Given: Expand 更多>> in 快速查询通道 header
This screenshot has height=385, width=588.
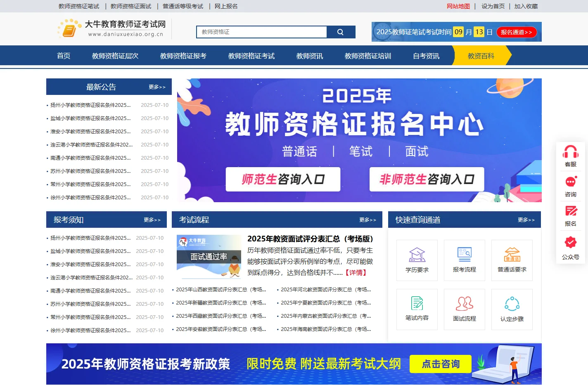Looking at the screenshot, I should [x=526, y=220].
